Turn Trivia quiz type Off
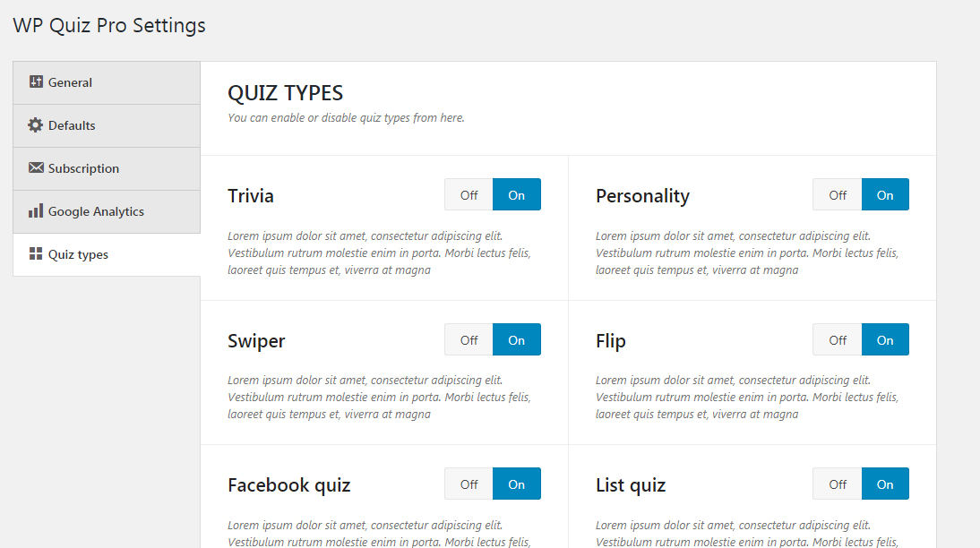This screenshot has height=548, width=980. pyautogui.click(x=469, y=195)
